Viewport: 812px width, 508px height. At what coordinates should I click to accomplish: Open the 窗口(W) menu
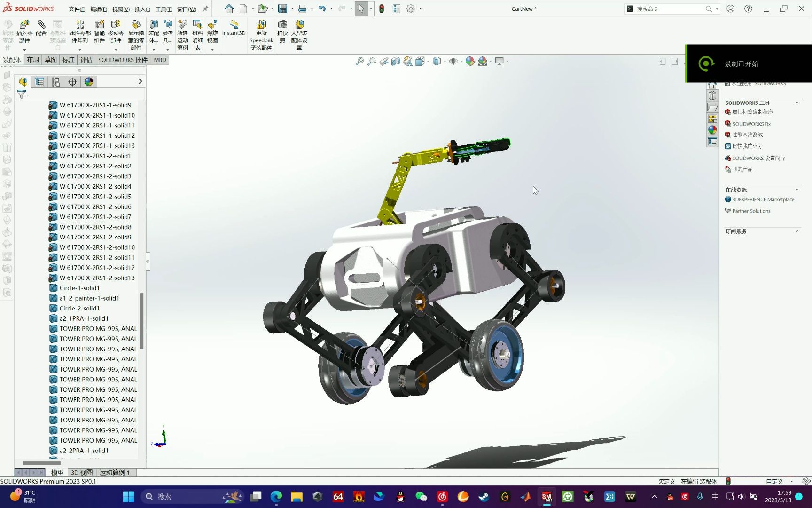point(187,9)
